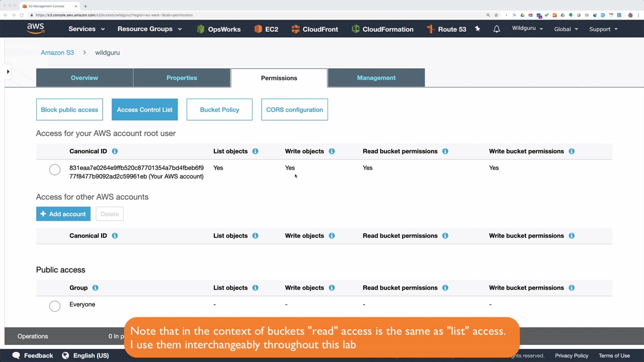Click the AWS logo home icon
The height and width of the screenshot is (362, 644).
(x=36, y=29)
